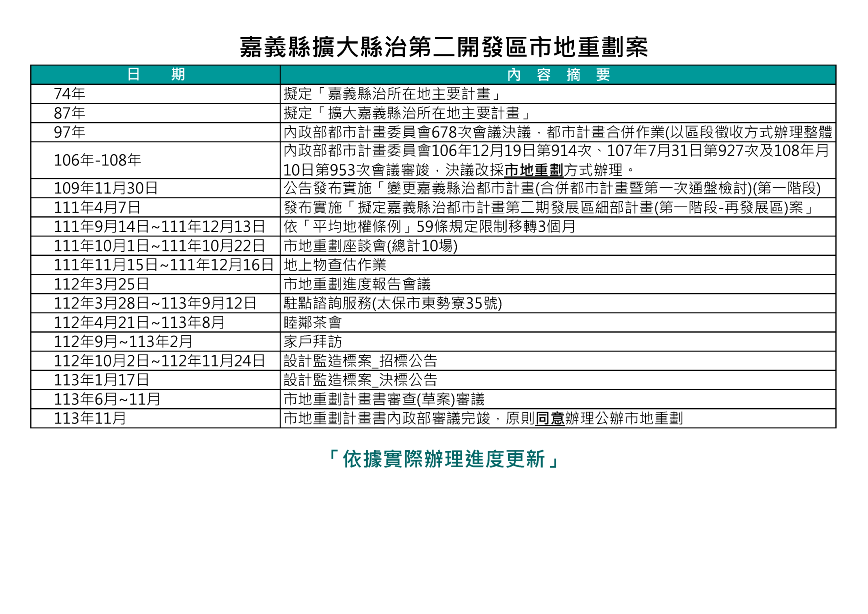
Task: Click the 內容摘要 column header
Action: (558, 74)
